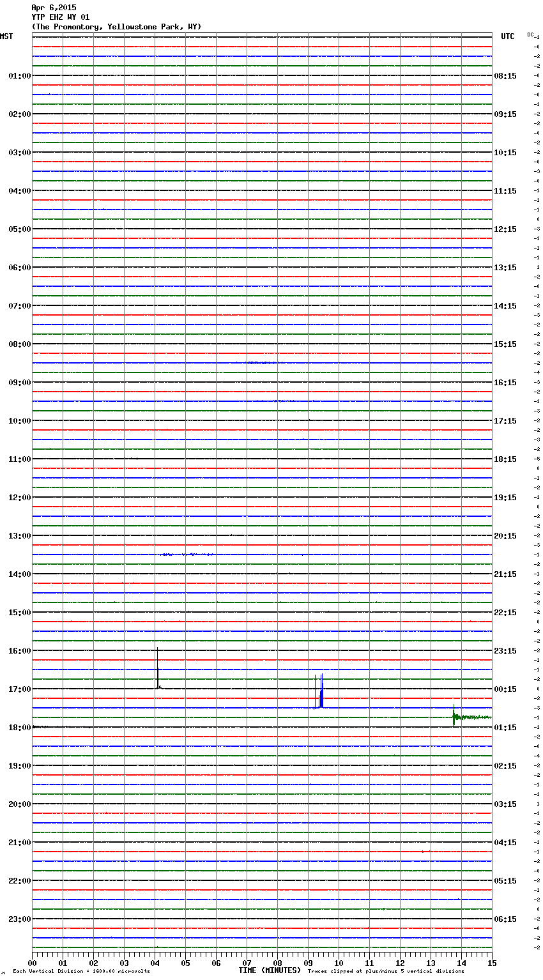Select the 05:00 MST time label
This screenshot has height=980, width=543.
click(x=20, y=229)
